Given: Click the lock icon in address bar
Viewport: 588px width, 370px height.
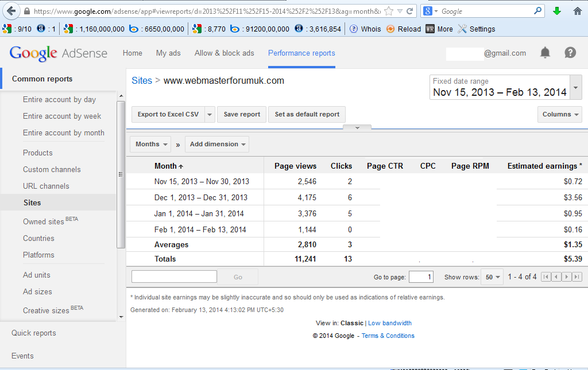Looking at the screenshot, I should click(27, 11).
